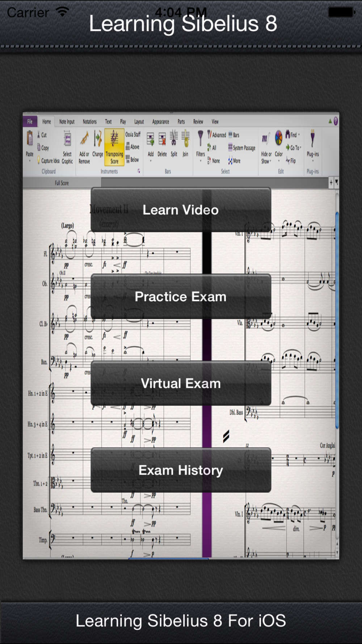Open the Layout ribbon tab
362x644 pixels.
(x=139, y=122)
